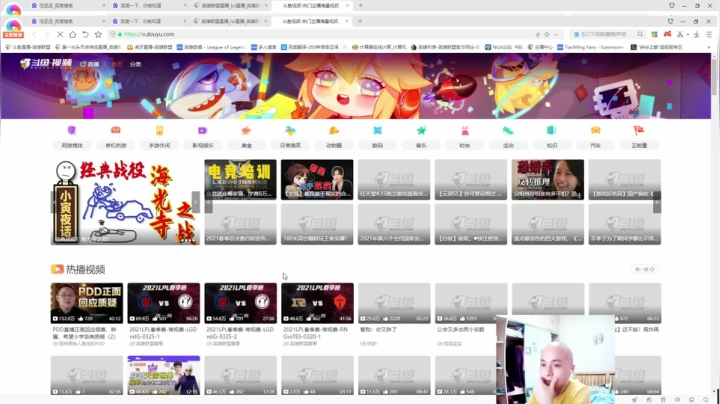Open the 美食 food category icon
Screen dimensions: 720x404
[247, 130]
